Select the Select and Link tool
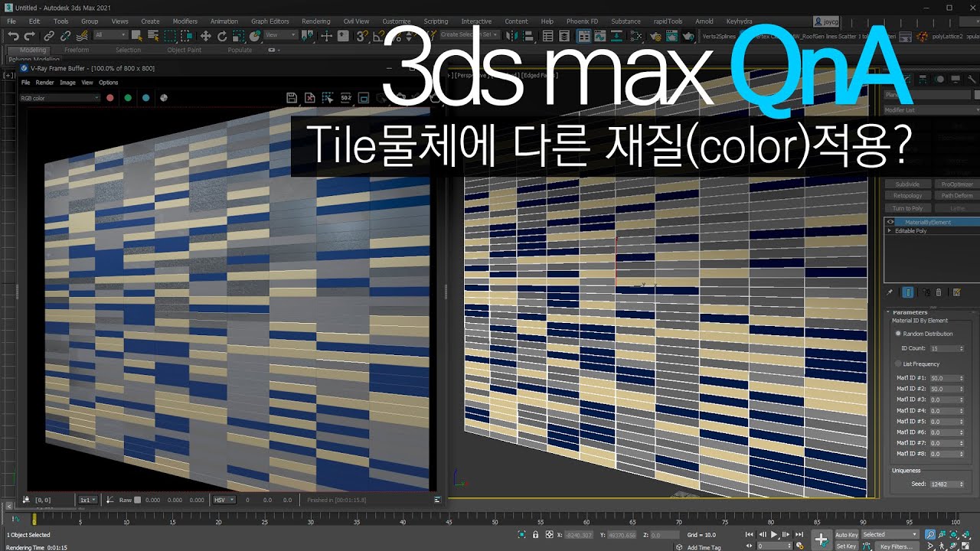Image resolution: width=980 pixels, height=551 pixels. click(x=49, y=35)
